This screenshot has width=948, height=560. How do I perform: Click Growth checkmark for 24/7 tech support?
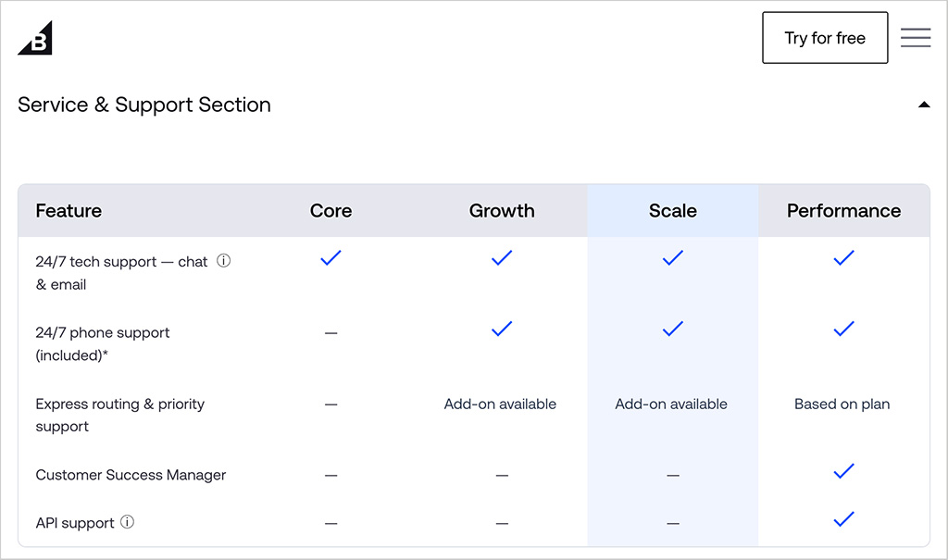click(502, 258)
